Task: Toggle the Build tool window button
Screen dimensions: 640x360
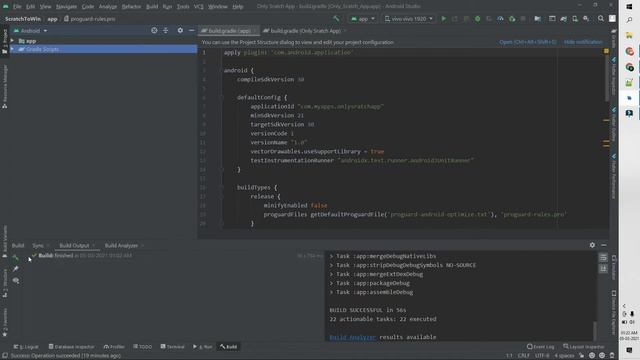Action: pyautogui.click(x=229, y=347)
